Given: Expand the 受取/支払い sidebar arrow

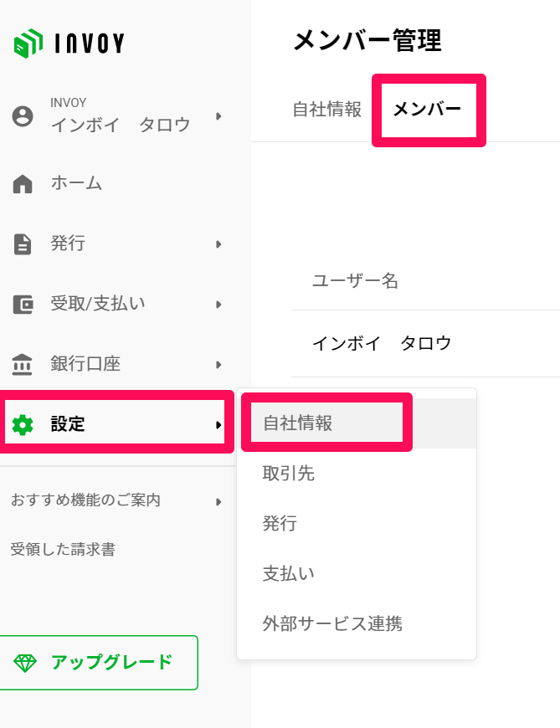Looking at the screenshot, I should point(218,305).
